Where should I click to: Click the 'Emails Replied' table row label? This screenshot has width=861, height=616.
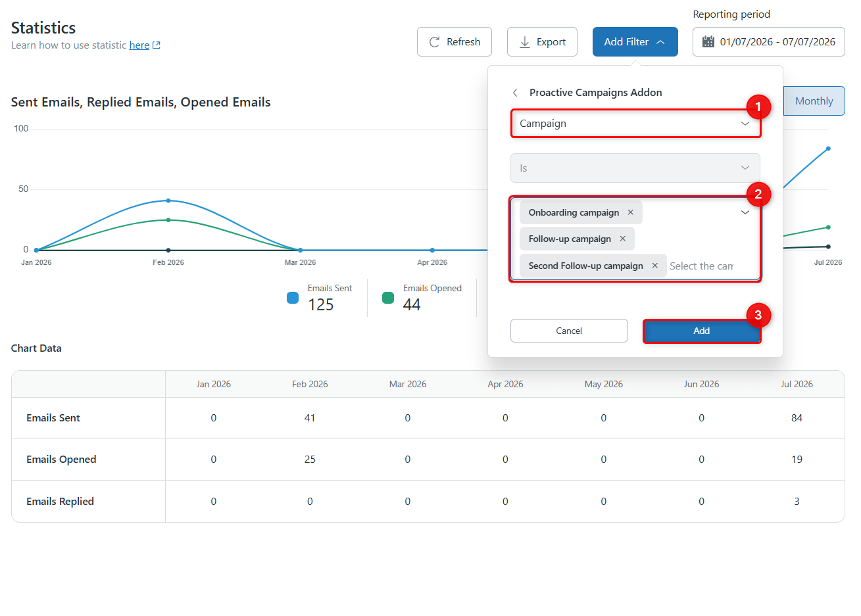point(60,501)
